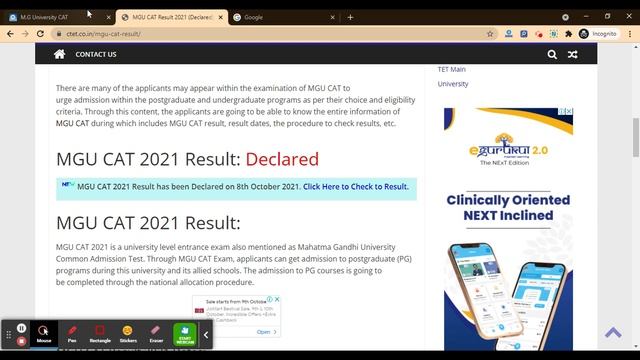640x360 pixels.
Task: Open the extensions puzzle piece icon
Action: pos(568,34)
